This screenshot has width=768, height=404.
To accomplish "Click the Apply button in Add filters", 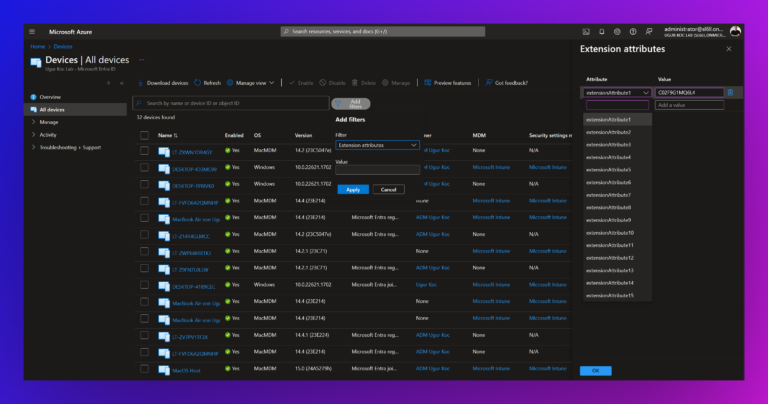I will pos(353,189).
